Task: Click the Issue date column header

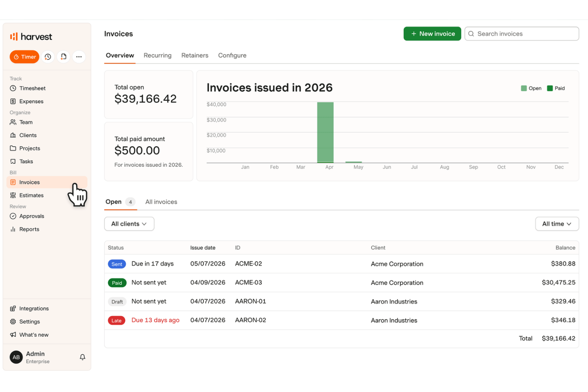Action: tap(203, 248)
